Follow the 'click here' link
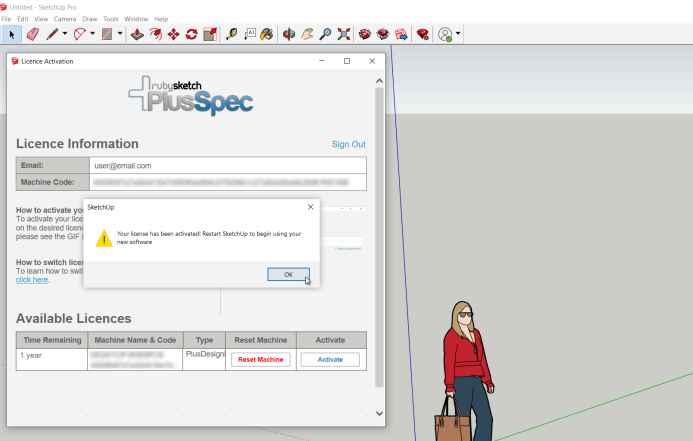The width and height of the screenshot is (693, 441). coord(32,280)
